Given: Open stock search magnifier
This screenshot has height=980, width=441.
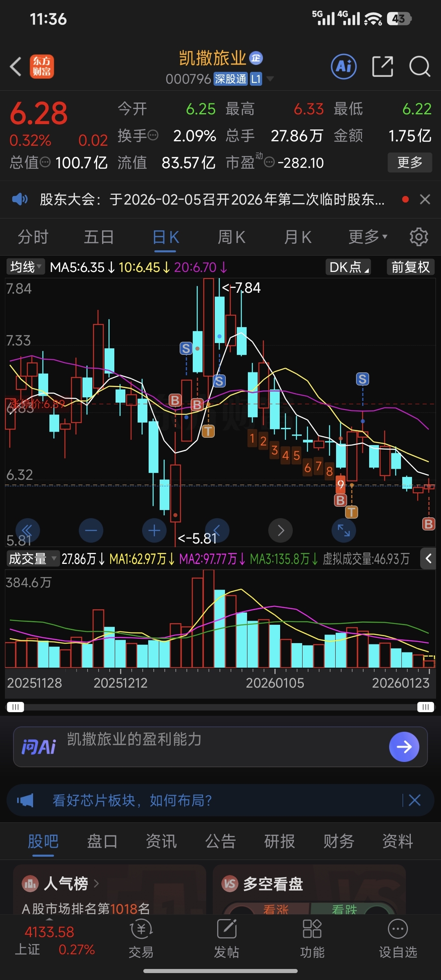Looking at the screenshot, I should pos(419,66).
